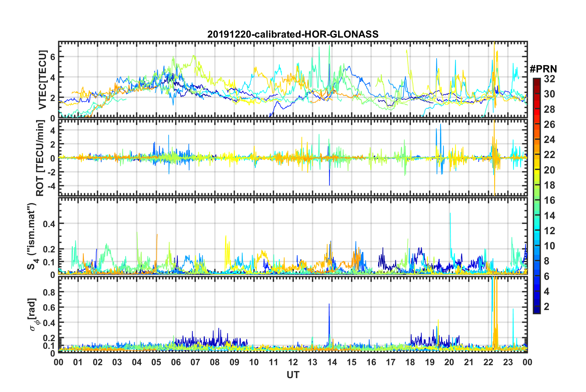The width and height of the screenshot is (586, 392).
Task: Select the 08 tick on the UT axis
Action: point(215,362)
